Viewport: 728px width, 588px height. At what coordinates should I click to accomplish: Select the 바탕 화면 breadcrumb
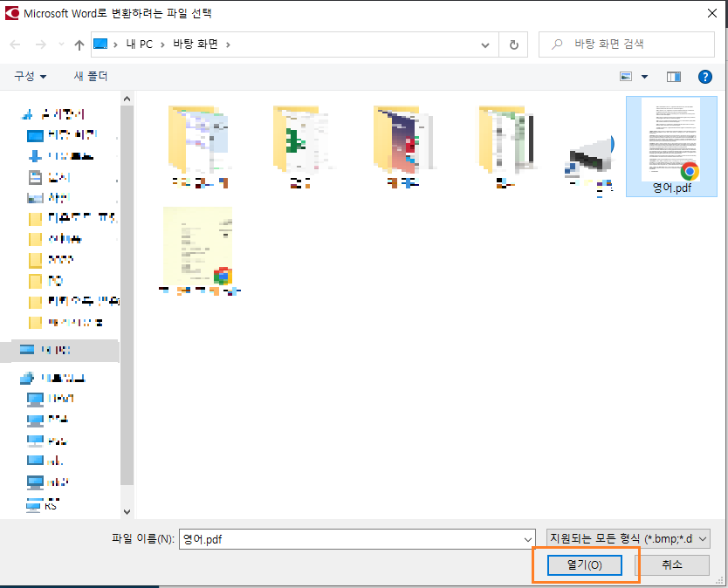[x=196, y=44]
